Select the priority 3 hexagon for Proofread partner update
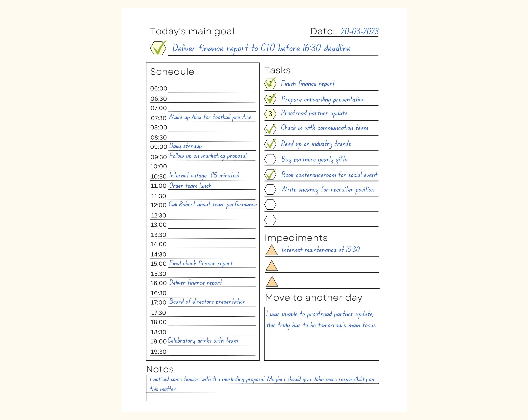The image size is (528, 420). pos(270,113)
